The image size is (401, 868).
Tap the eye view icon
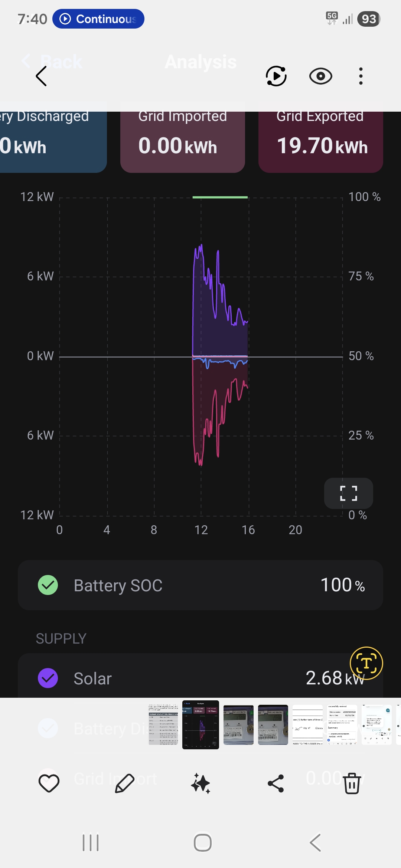[320, 76]
